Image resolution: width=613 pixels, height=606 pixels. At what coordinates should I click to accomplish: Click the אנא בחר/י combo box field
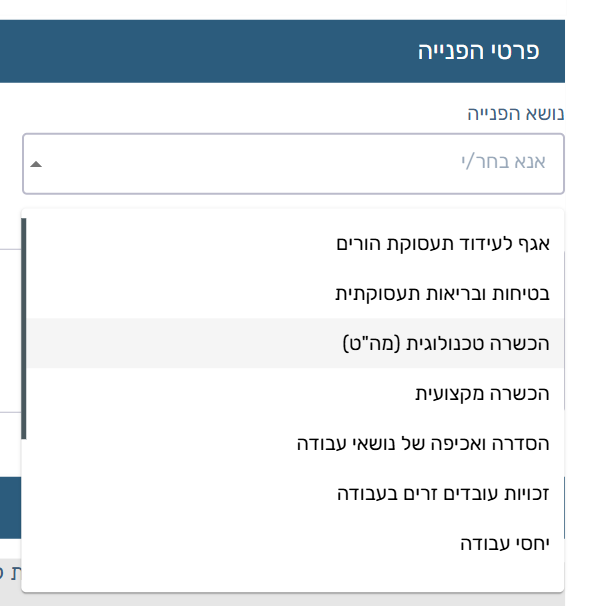[300, 163]
